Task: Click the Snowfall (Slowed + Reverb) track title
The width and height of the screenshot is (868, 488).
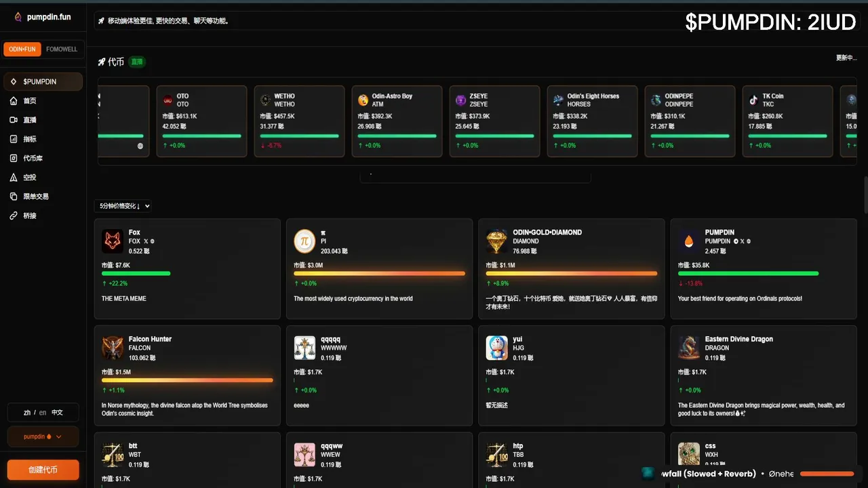Action: pyautogui.click(x=709, y=474)
